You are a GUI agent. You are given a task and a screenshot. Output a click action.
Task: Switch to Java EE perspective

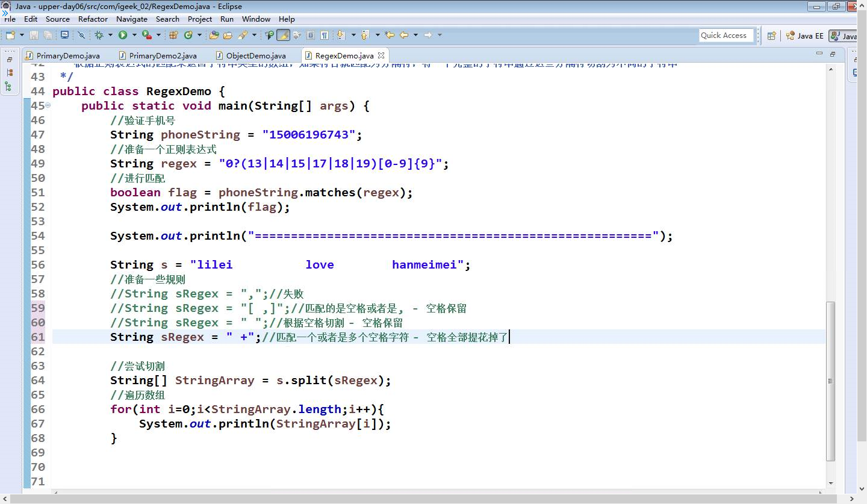804,36
